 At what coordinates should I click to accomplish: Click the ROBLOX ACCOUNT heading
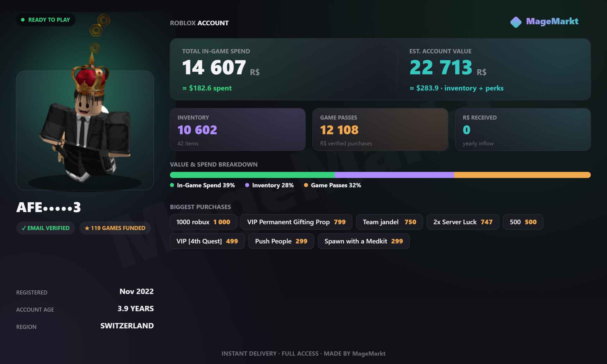tap(199, 23)
